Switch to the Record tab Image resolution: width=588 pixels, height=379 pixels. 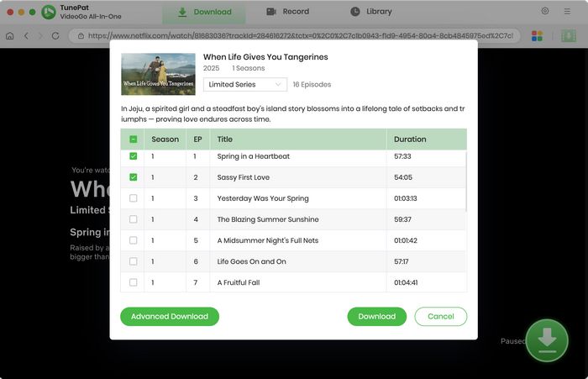[x=287, y=12]
